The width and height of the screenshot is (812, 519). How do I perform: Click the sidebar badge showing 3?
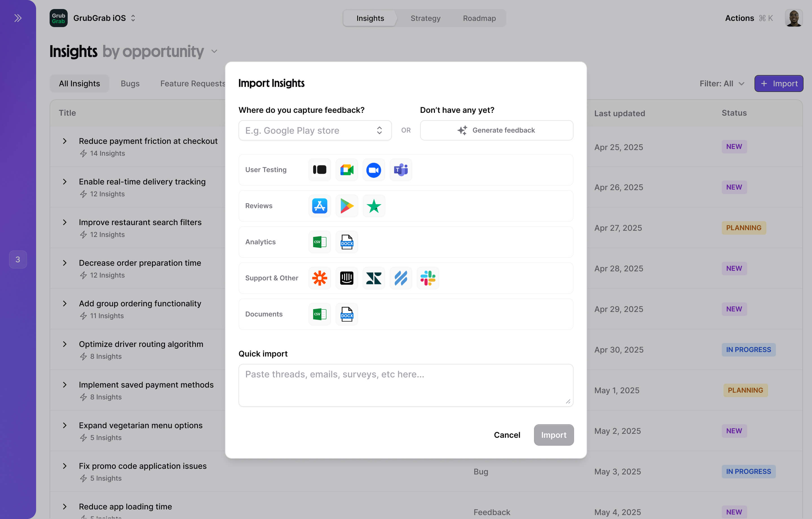(18, 259)
